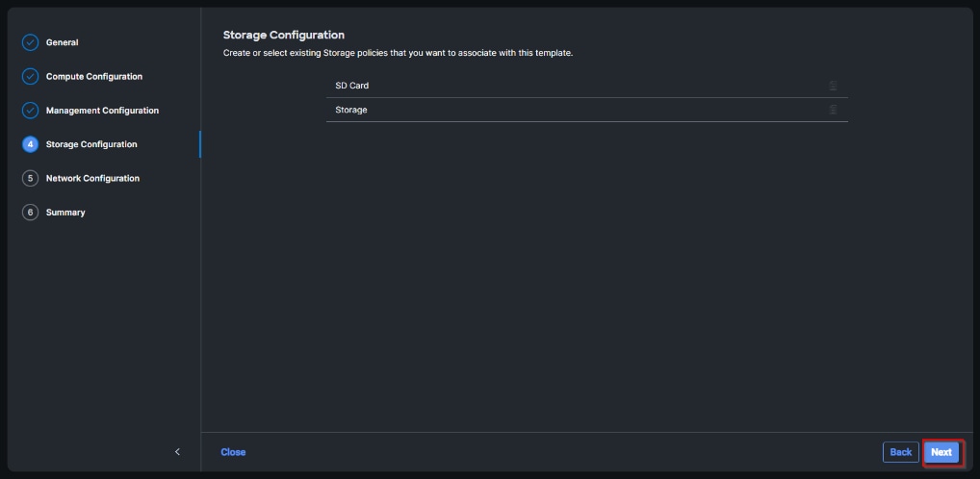Click the select policy icon for Storage
Screen dimensions: 980x479
tap(833, 110)
